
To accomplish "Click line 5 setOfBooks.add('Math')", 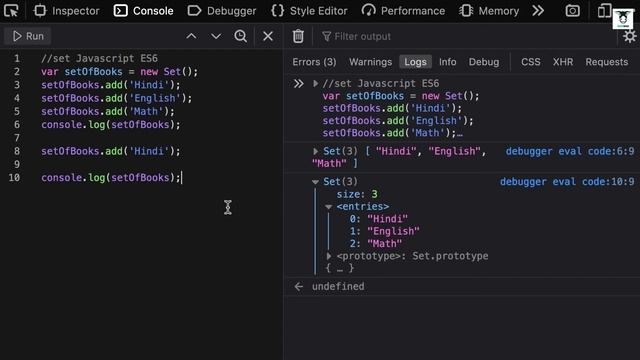I will [108, 111].
